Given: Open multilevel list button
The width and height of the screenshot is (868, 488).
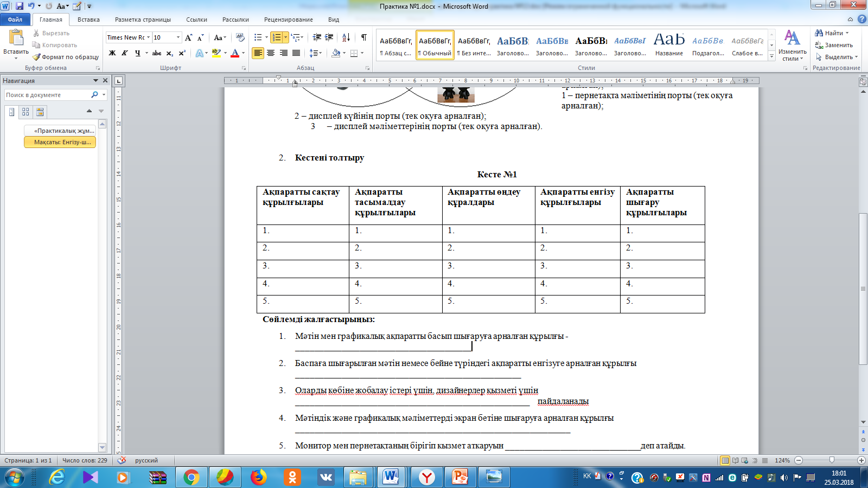Looking at the screenshot, I should pyautogui.click(x=296, y=37).
